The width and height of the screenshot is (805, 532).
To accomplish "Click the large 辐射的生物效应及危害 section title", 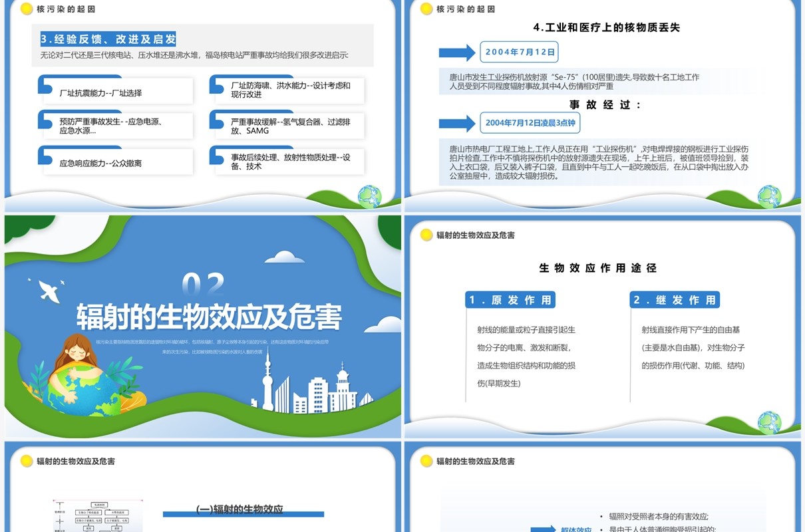I will (x=209, y=317).
